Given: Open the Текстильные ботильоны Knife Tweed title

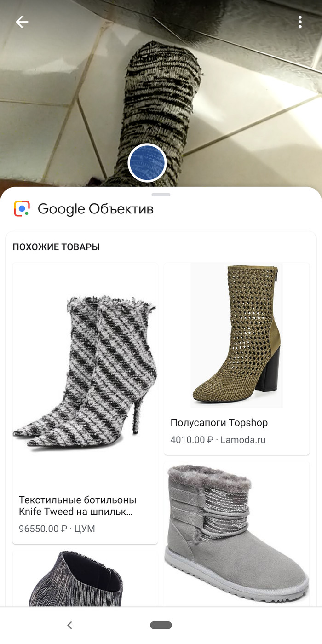Looking at the screenshot, I should tap(78, 506).
